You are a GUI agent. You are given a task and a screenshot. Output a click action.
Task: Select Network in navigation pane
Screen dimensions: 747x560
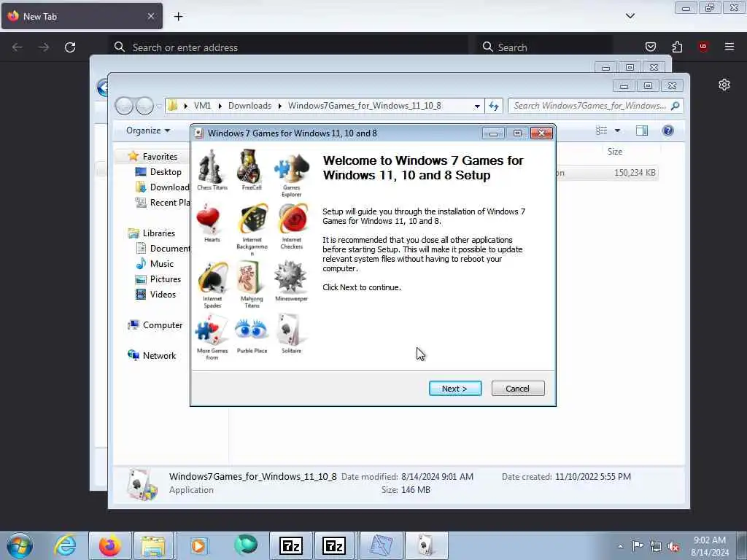(159, 356)
